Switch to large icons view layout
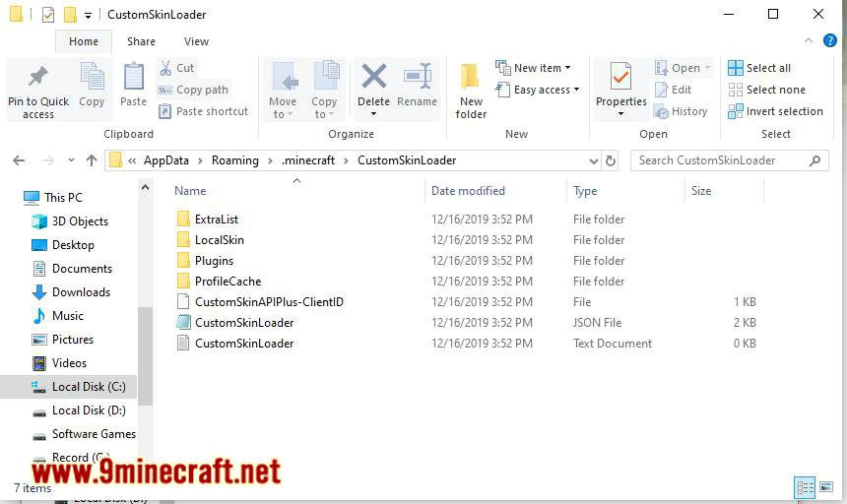Screen dimensions: 847x504 pyautogui.click(x=826, y=487)
